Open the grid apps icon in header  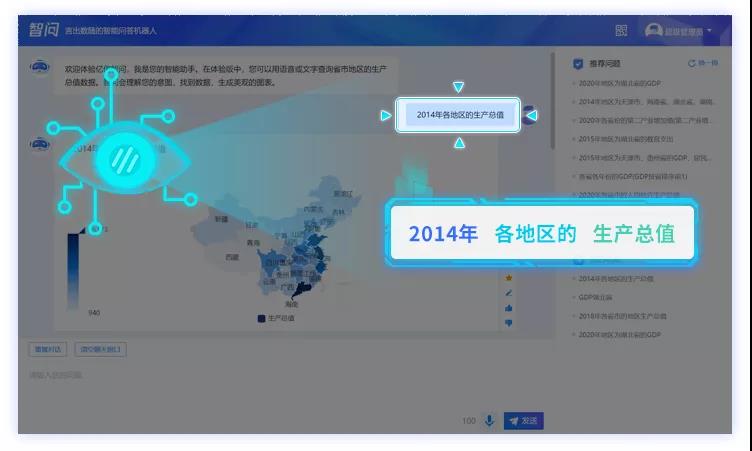[x=621, y=31]
